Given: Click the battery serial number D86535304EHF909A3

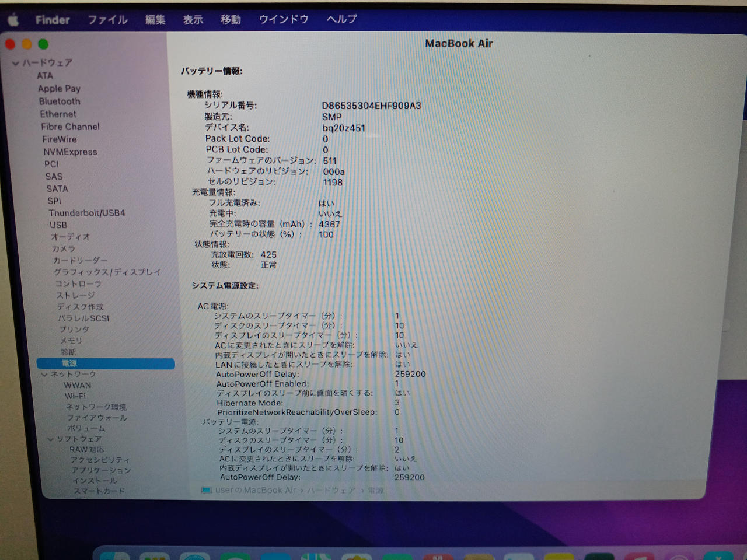Looking at the screenshot, I should point(371,106).
